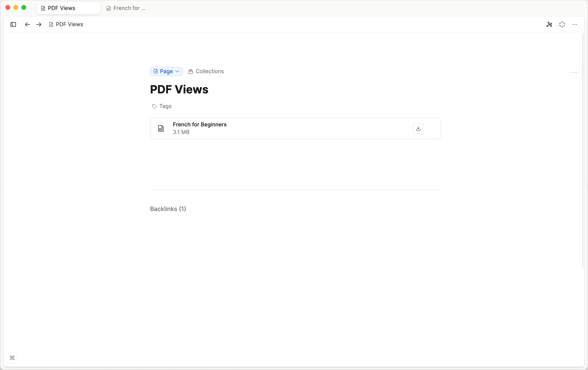The width and height of the screenshot is (588, 370).
Task: Switch to the PDF Views tab
Action: pos(68,8)
